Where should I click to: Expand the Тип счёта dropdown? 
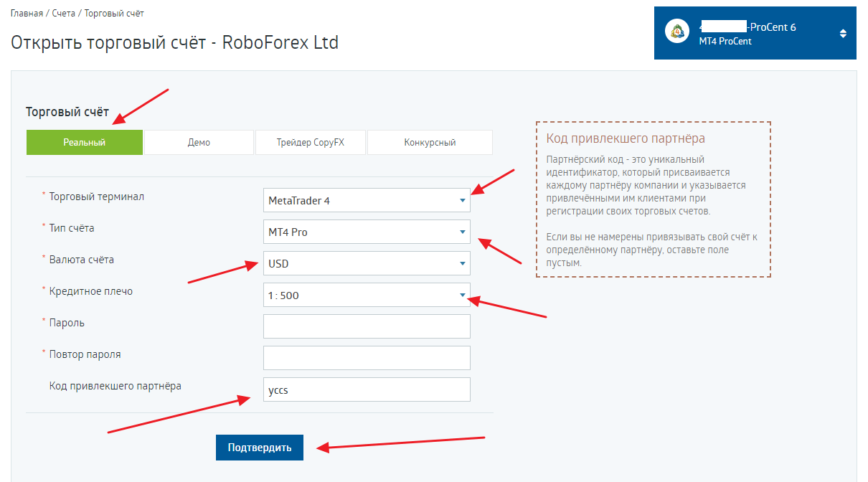pyautogui.click(x=367, y=232)
